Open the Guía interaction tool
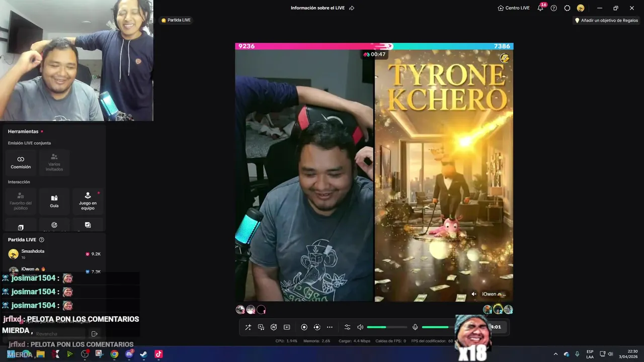644x362 pixels. [x=54, y=202]
